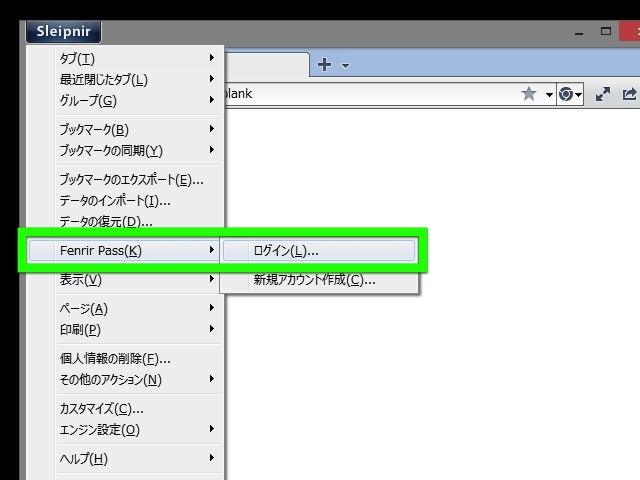Choose 新規アカウント作成(C)... in the submenu
The image size is (640, 480).
(319, 280)
